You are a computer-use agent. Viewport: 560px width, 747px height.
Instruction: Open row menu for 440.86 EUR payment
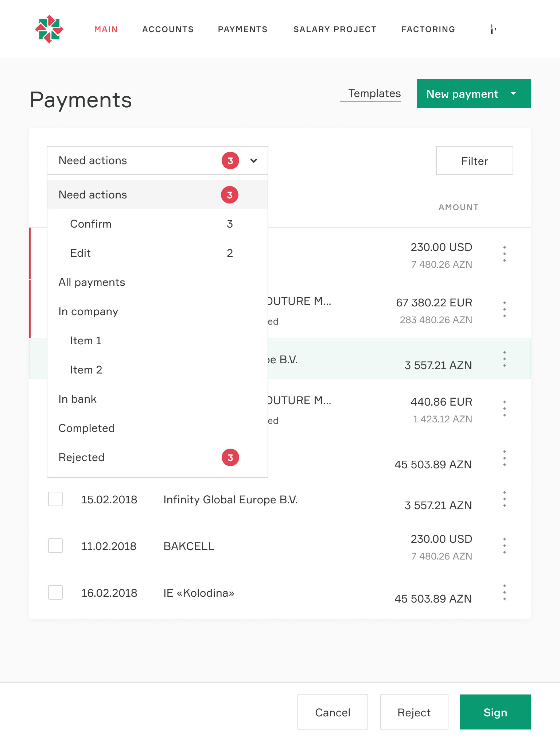pyautogui.click(x=505, y=409)
